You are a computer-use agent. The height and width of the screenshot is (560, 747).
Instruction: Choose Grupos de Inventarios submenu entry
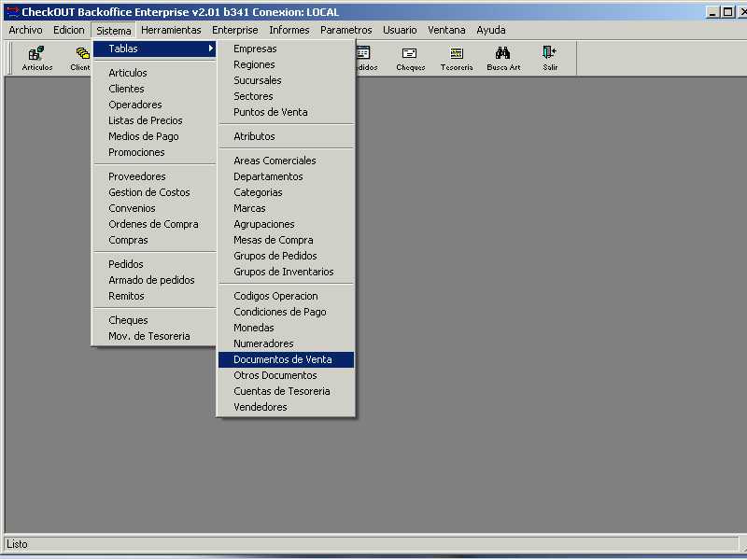pyautogui.click(x=286, y=272)
